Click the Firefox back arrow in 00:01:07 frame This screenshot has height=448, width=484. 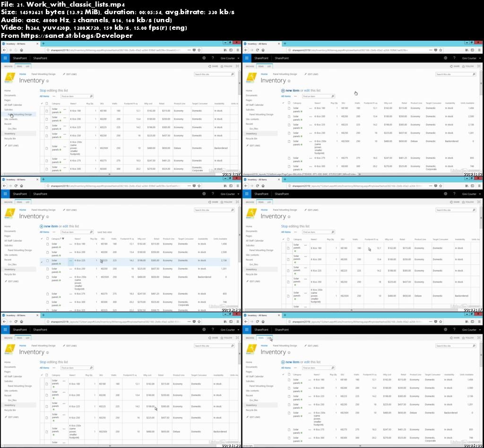point(5,50)
